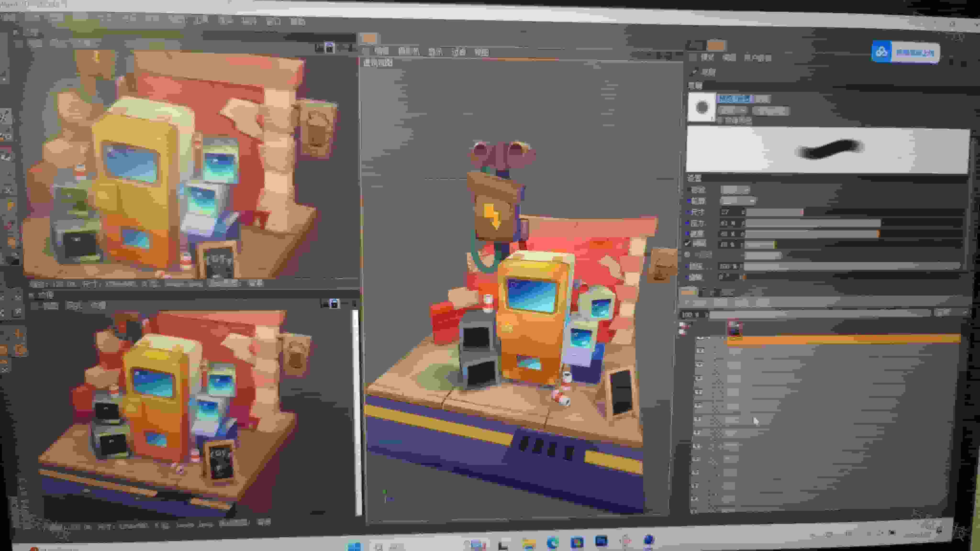Open Microsoft Store from the taskbar
Viewport: 980px width, 551px height.
tap(577, 542)
